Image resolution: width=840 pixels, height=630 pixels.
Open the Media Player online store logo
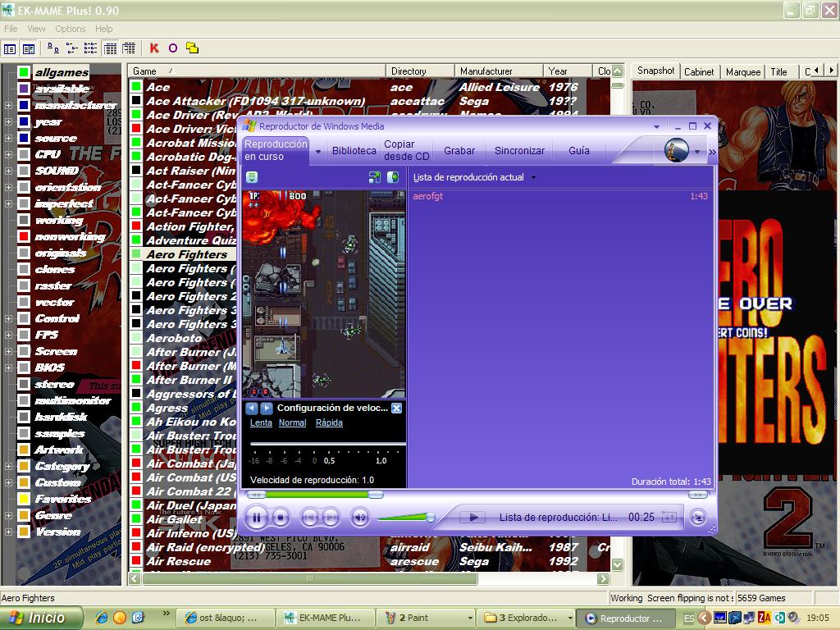(x=677, y=150)
